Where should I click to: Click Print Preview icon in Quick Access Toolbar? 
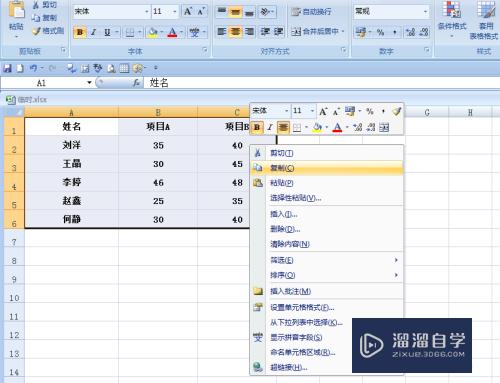111,68
